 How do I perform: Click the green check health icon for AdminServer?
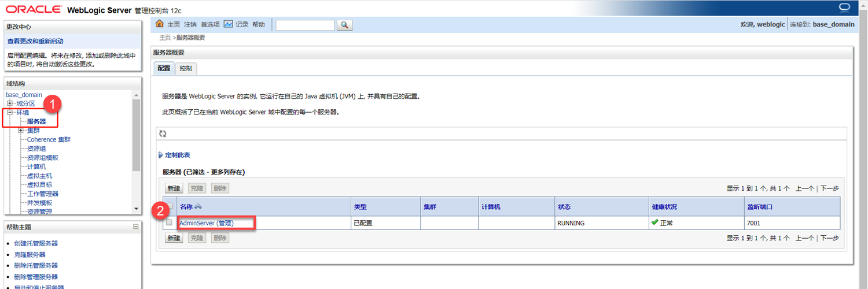tap(654, 223)
